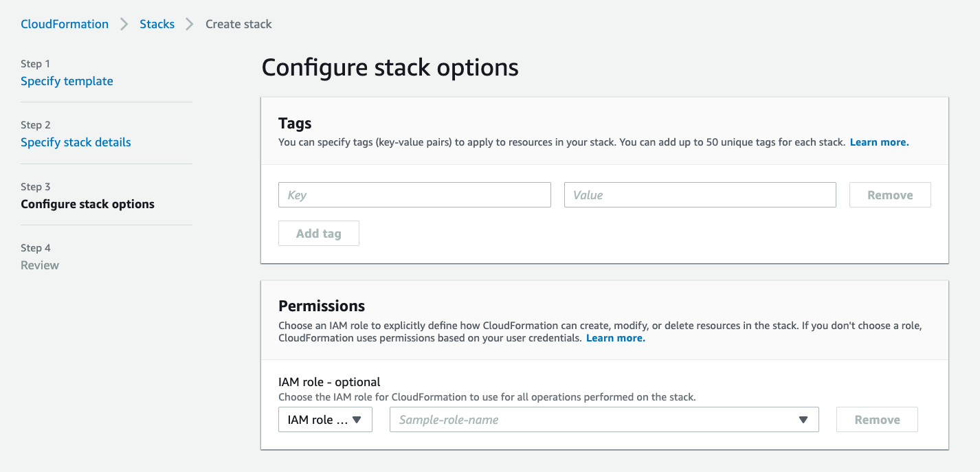Click the Add tag button

click(x=318, y=234)
